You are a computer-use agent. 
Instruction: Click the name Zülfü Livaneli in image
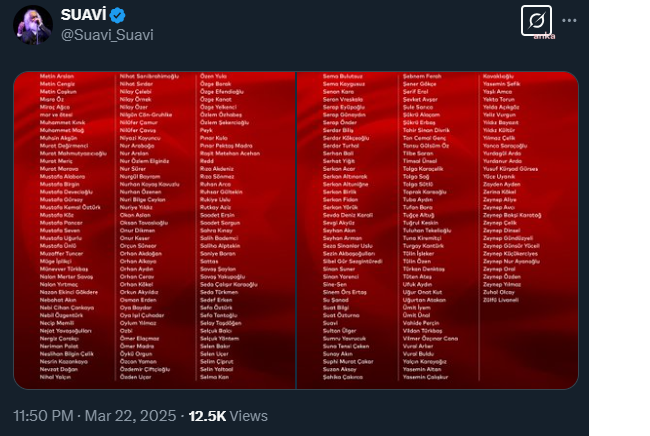(501, 300)
